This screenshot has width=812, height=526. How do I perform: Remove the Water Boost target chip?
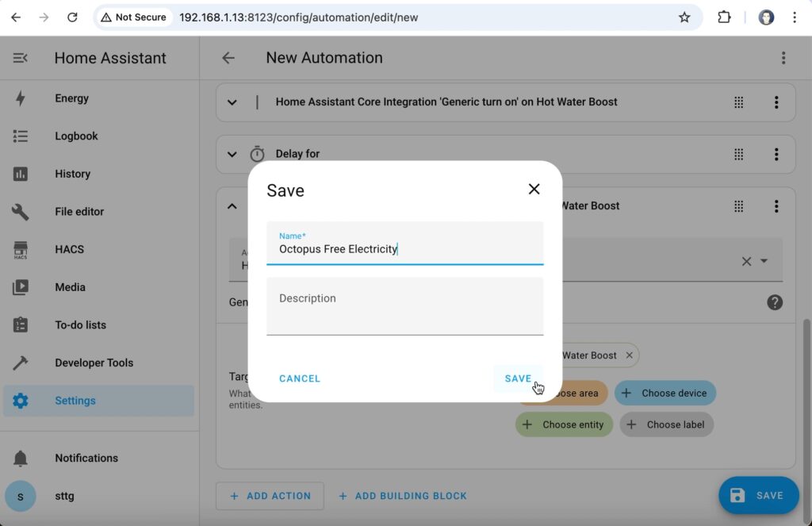click(x=629, y=355)
